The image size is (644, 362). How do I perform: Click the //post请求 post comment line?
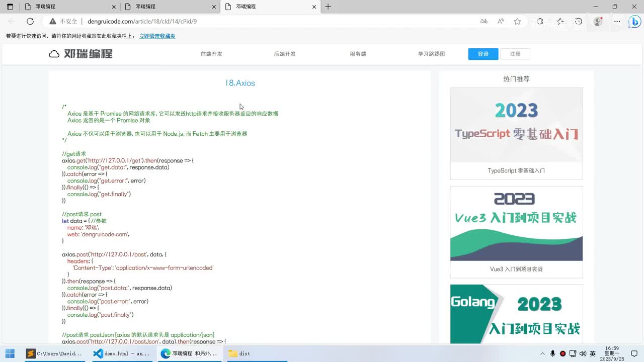(82, 214)
